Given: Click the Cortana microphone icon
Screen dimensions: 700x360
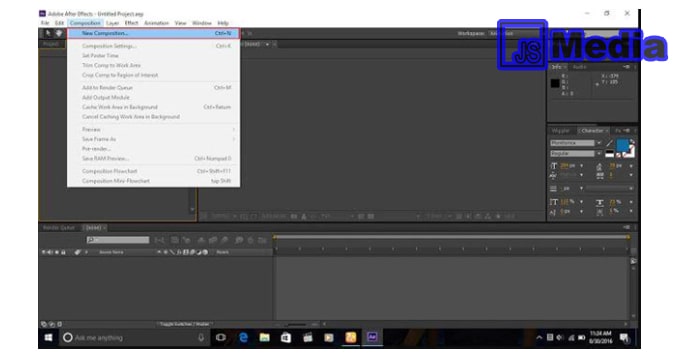Looking at the screenshot, I should coord(201,338).
